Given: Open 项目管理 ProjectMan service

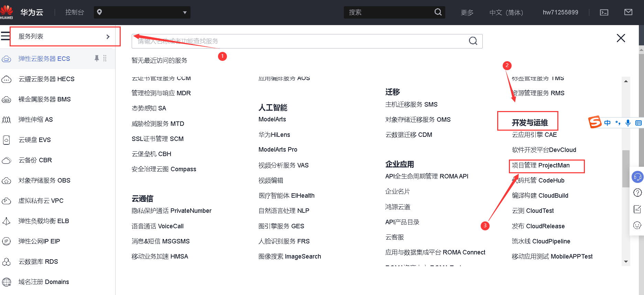Looking at the screenshot, I should 541,165.
